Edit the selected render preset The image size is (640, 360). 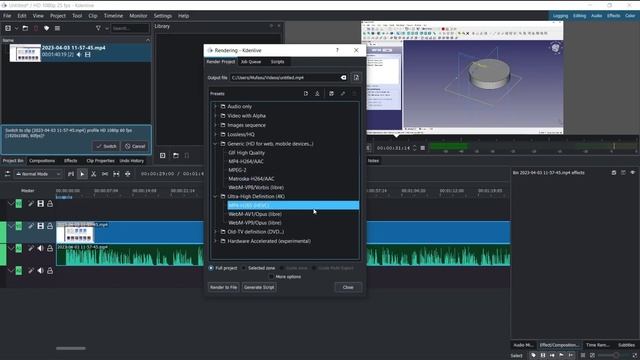[x=343, y=93]
